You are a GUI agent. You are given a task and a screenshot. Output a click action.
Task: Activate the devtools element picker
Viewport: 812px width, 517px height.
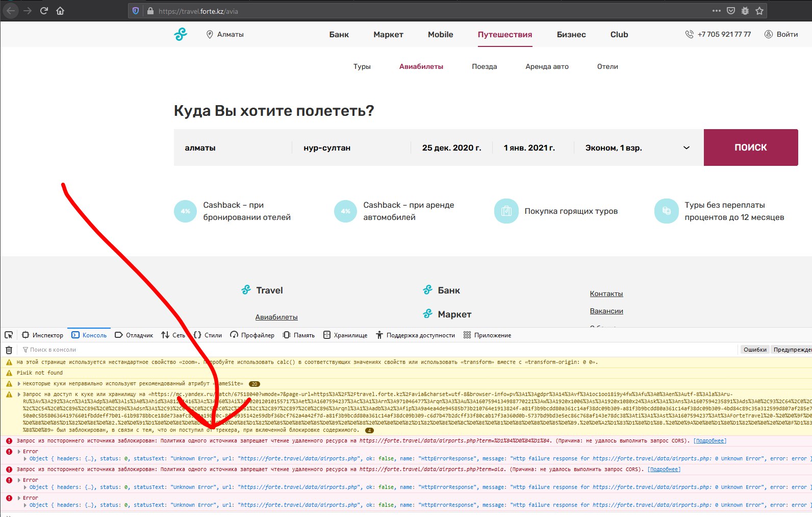9,335
